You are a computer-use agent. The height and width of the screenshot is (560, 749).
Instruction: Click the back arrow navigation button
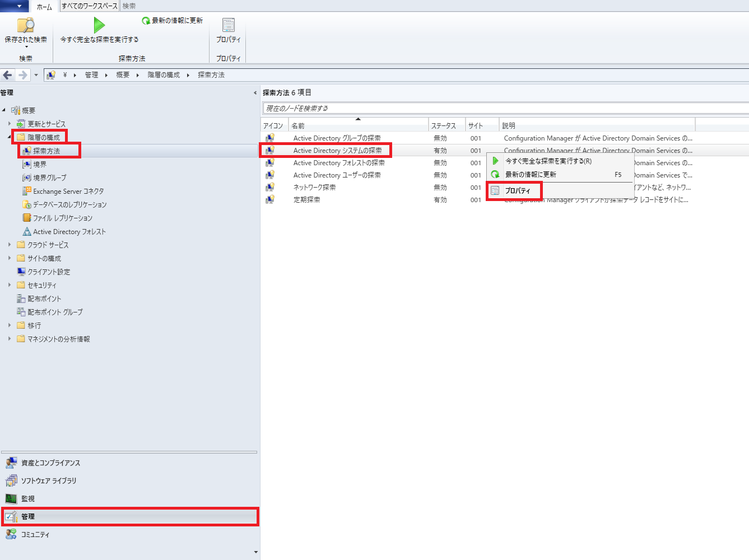tap(8, 75)
